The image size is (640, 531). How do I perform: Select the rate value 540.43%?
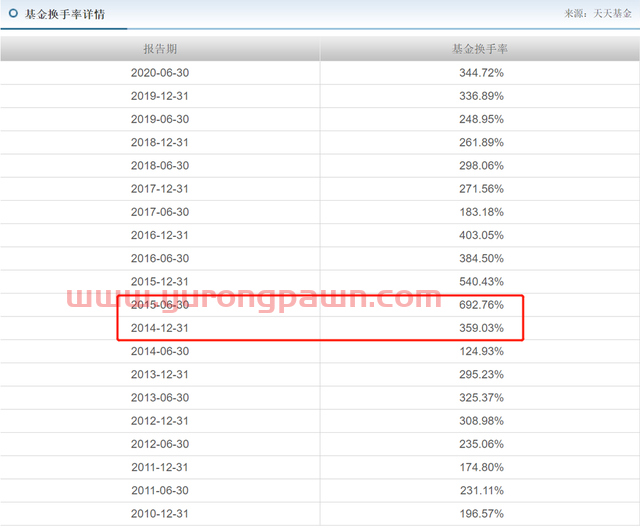(x=481, y=282)
